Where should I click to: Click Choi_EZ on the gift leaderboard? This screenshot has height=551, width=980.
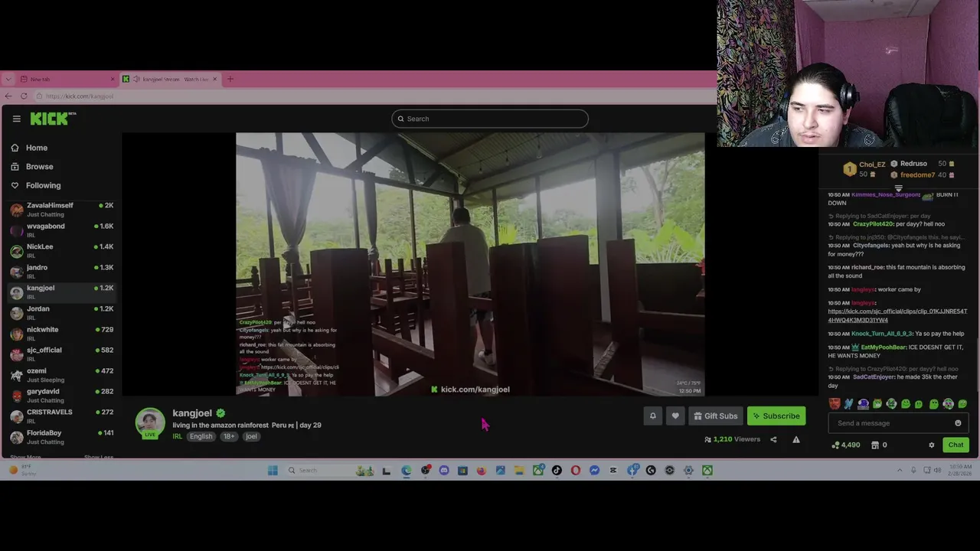(871, 164)
